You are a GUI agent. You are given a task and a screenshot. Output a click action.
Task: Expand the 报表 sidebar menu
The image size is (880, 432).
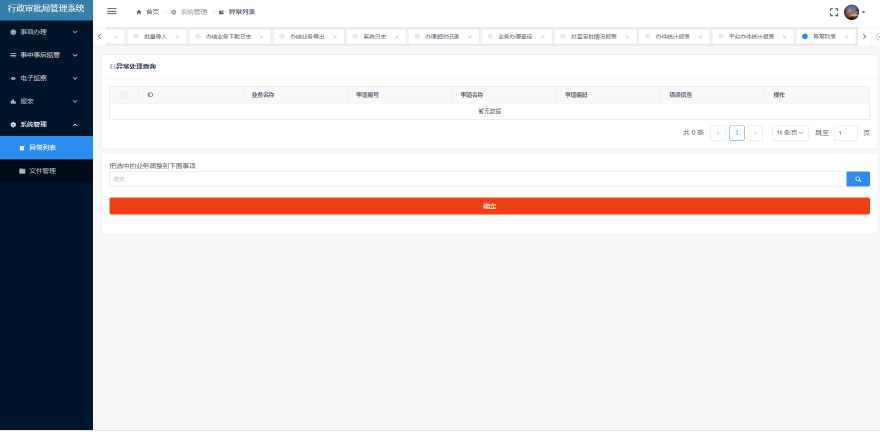click(x=46, y=102)
